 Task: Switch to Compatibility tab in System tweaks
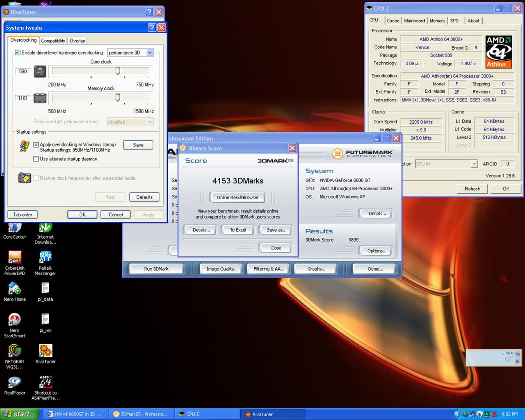53,41
